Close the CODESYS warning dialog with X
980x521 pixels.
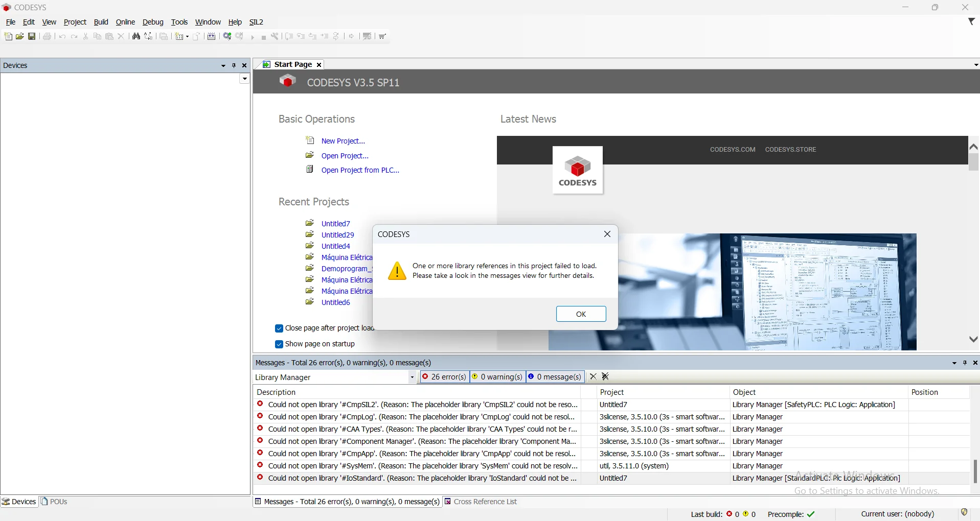coord(607,234)
